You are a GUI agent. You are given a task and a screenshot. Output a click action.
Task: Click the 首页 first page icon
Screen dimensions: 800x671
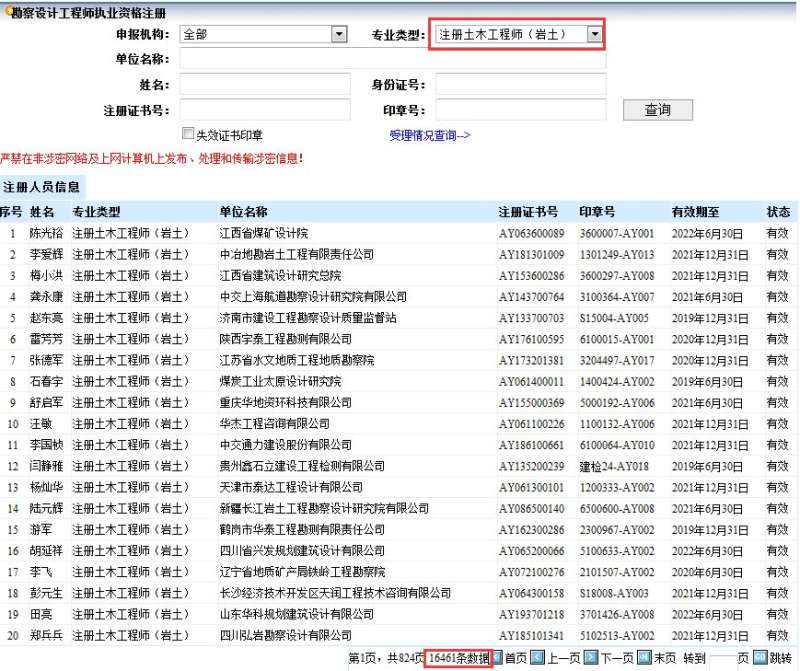coord(497,656)
